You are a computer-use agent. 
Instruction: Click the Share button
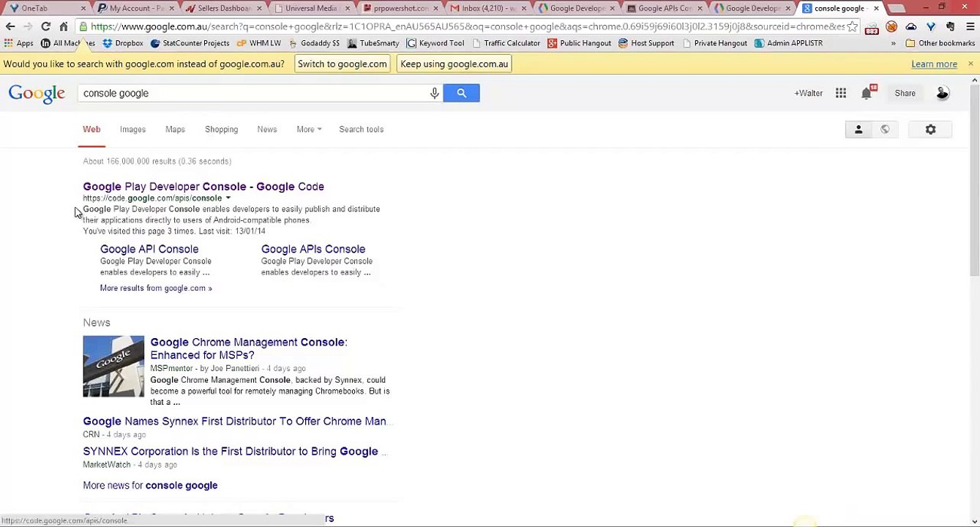[x=905, y=93]
